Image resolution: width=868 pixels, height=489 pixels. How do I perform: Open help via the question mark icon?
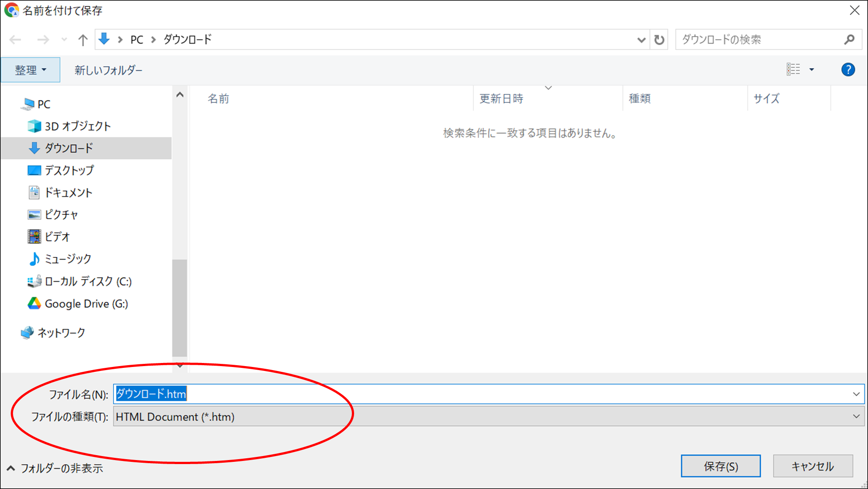coord(848,69)
